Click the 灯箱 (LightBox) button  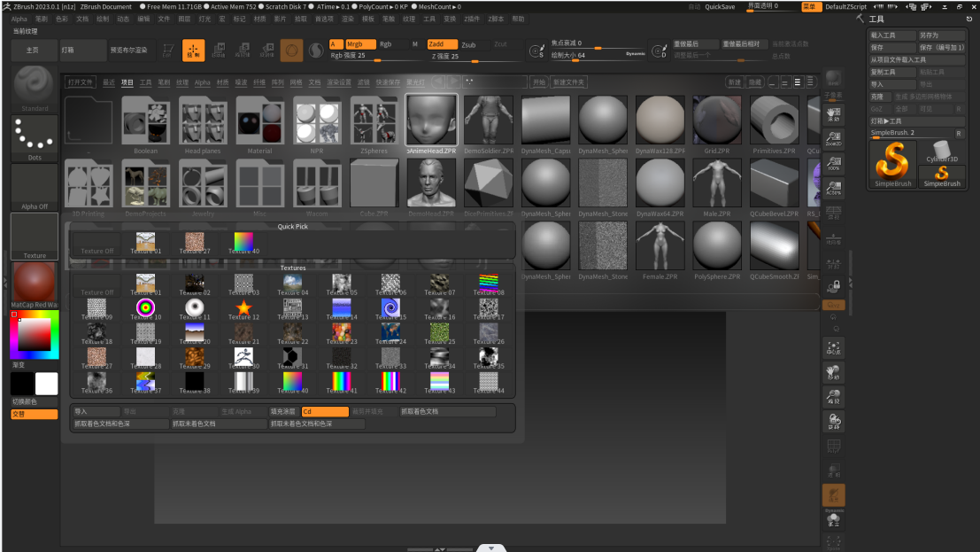[82, 51]
